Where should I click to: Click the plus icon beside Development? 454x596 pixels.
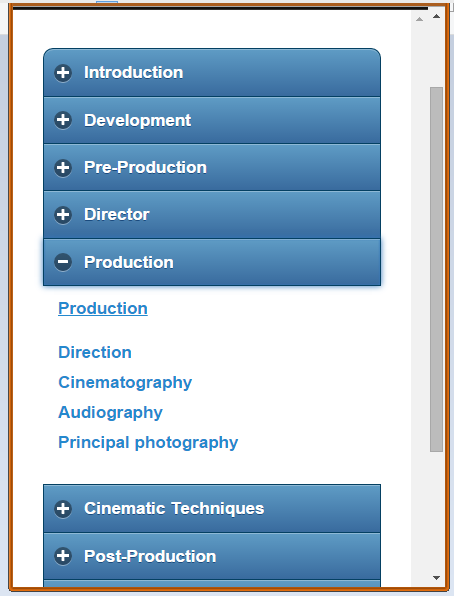[63, 120]
